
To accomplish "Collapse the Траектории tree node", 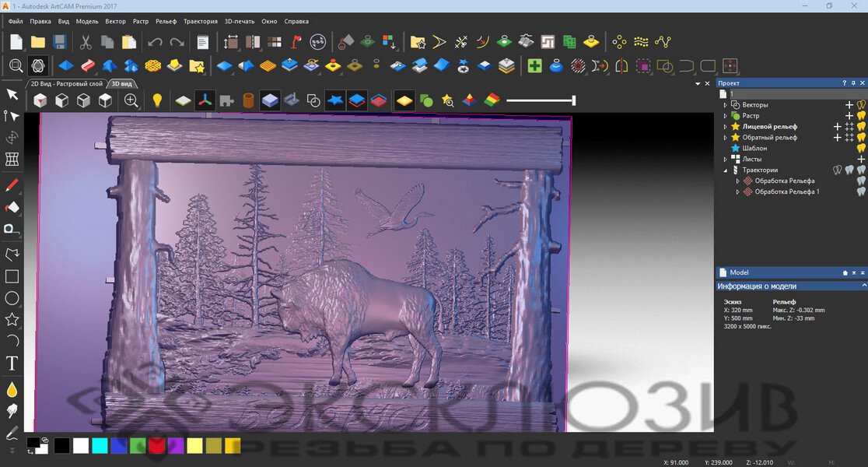I will coord(726,170).
